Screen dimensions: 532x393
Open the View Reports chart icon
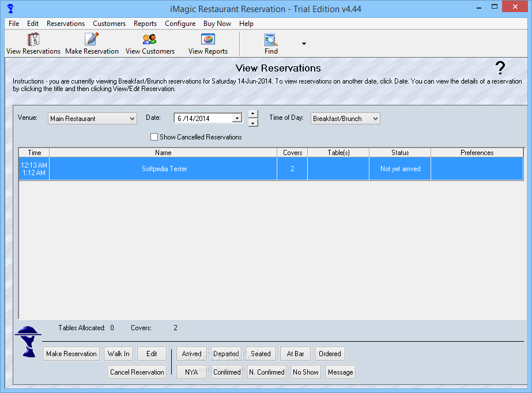pyautogui.click(x=208, y=39)
